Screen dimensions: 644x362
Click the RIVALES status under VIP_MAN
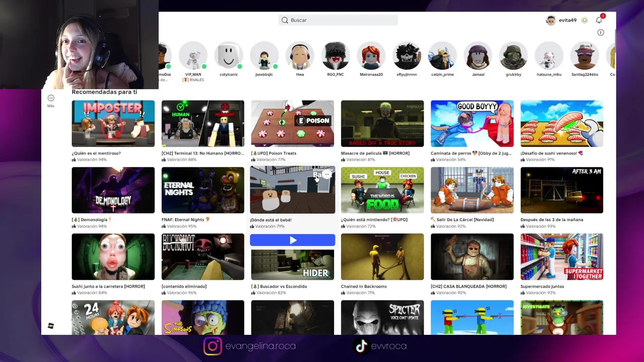(x=193, y=79)
